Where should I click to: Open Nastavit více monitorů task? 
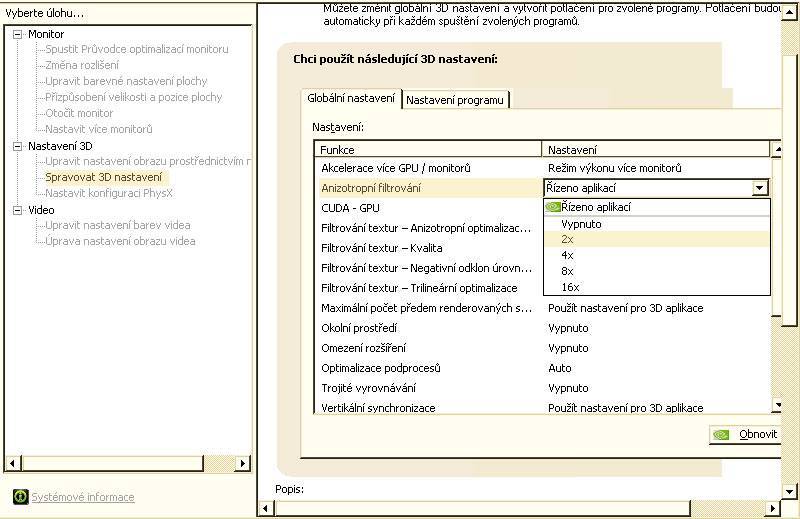point(99,129)
